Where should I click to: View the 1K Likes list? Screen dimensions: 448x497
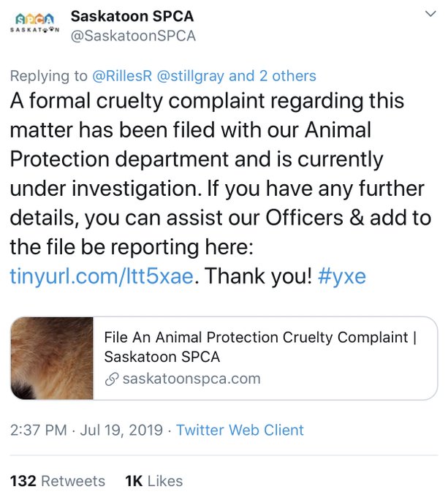153,480
